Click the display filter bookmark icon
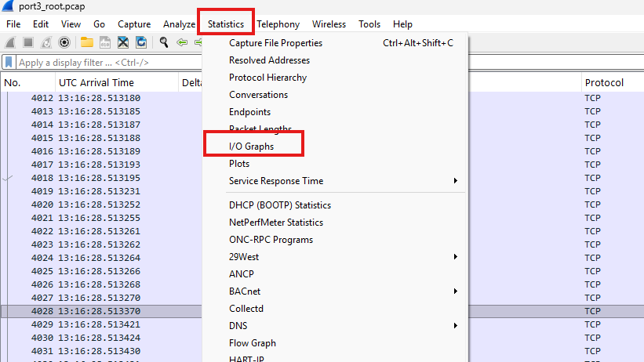 click(x=9, y=63)
